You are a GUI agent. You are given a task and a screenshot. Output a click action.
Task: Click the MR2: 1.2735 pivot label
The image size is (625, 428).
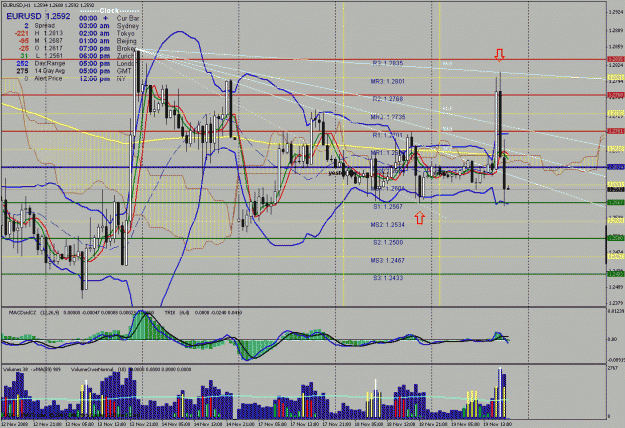point(387,117)
